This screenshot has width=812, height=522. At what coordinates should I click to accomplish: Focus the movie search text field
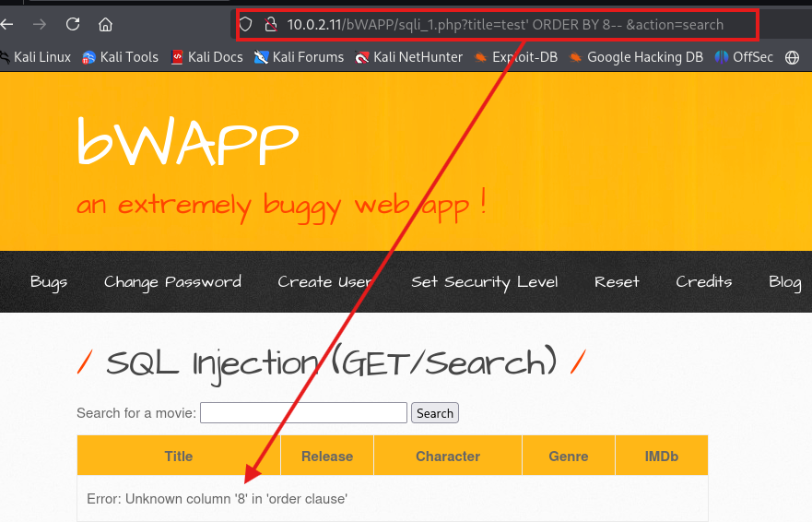(303, 413)
